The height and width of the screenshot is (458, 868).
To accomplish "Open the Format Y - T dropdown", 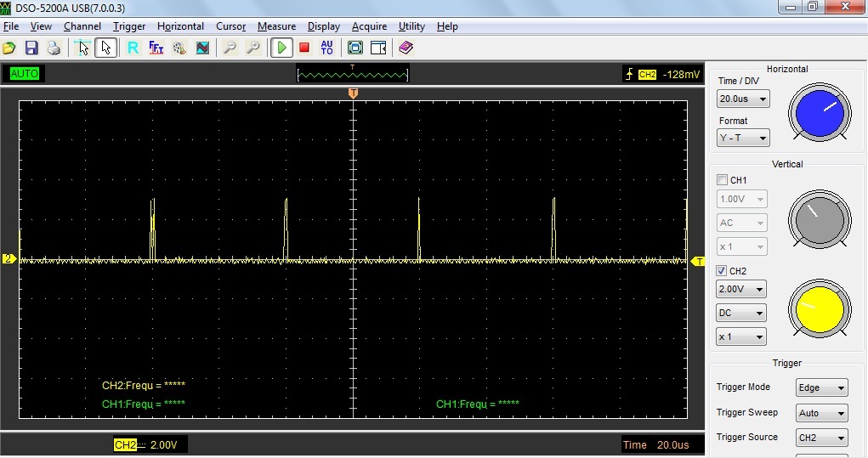I will tap(743, 138).
